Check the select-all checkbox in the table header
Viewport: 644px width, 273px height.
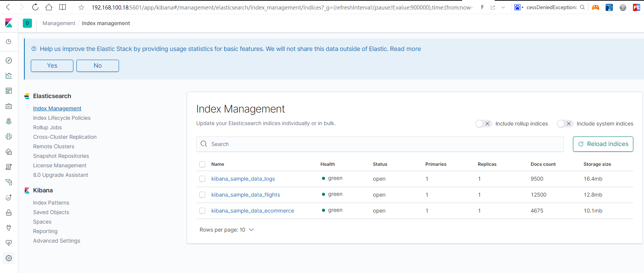[x=202, y=164]
